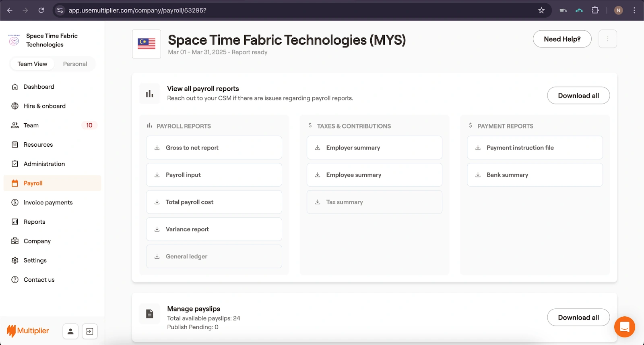Click download icon of Payroll input

(x=157, y=175)
